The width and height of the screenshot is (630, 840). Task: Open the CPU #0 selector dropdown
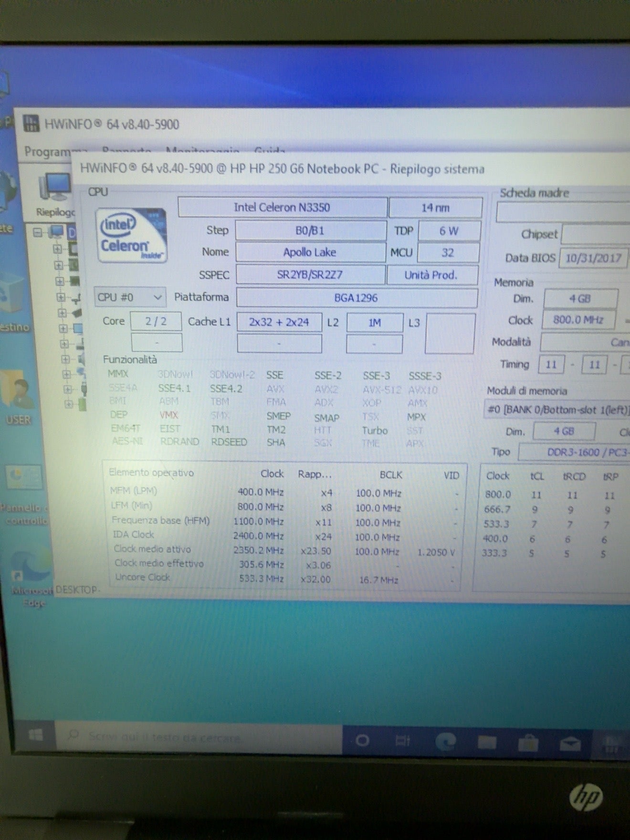coord(130,297)
